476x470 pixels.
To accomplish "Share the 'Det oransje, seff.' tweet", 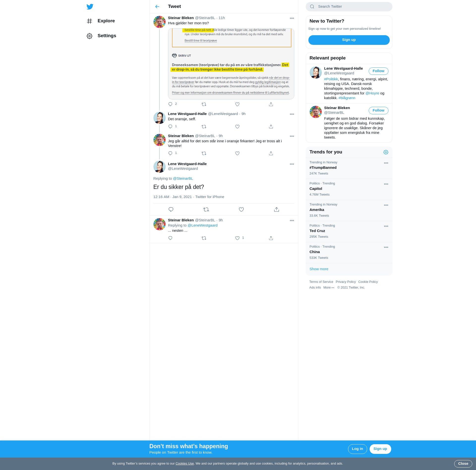I will coord(271,127).
